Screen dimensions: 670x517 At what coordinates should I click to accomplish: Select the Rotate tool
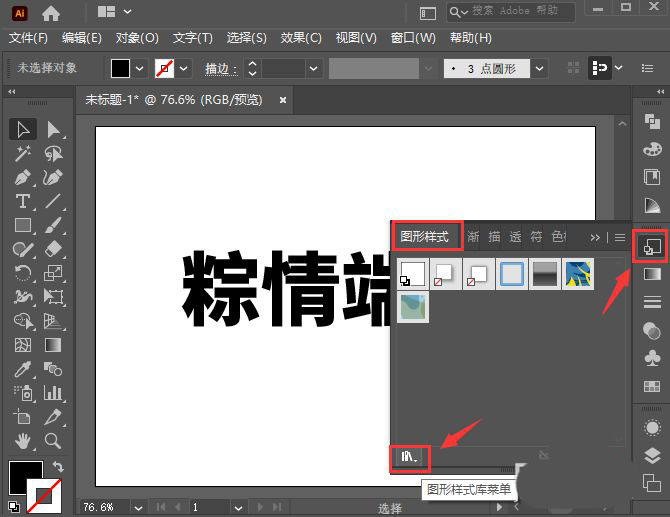pyautogui.click(x=23, y=273)
